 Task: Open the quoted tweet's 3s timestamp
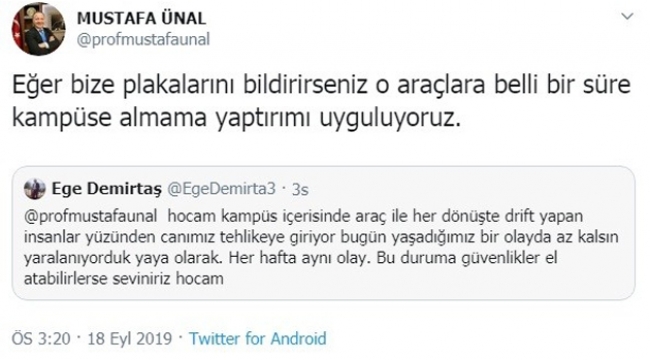300,190
